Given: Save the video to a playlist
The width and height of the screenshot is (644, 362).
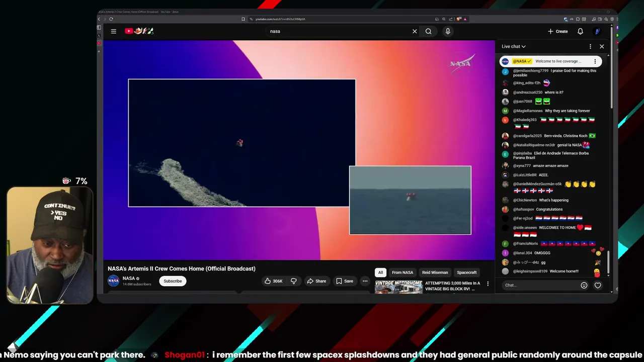Looking at the screenshot, I should (x=345, y=281).
